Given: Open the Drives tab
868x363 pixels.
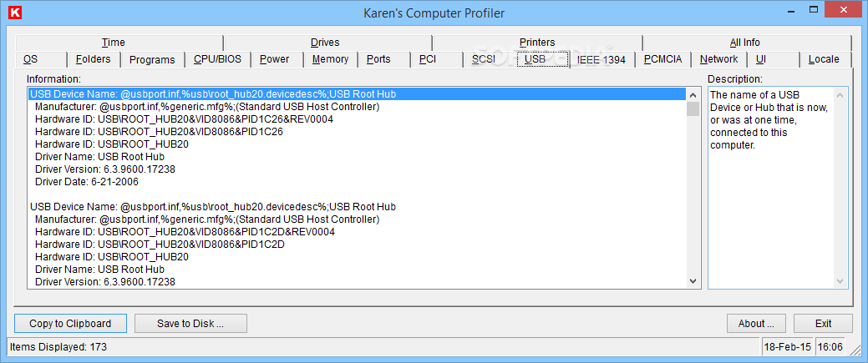Looking at the screenshot, I should 327,43.
